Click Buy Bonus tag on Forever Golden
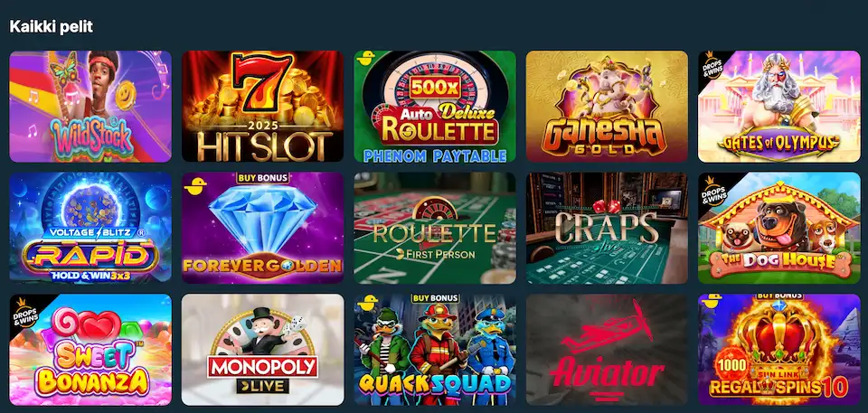This screenshot has height=413, width=868. tap(262, 178)
